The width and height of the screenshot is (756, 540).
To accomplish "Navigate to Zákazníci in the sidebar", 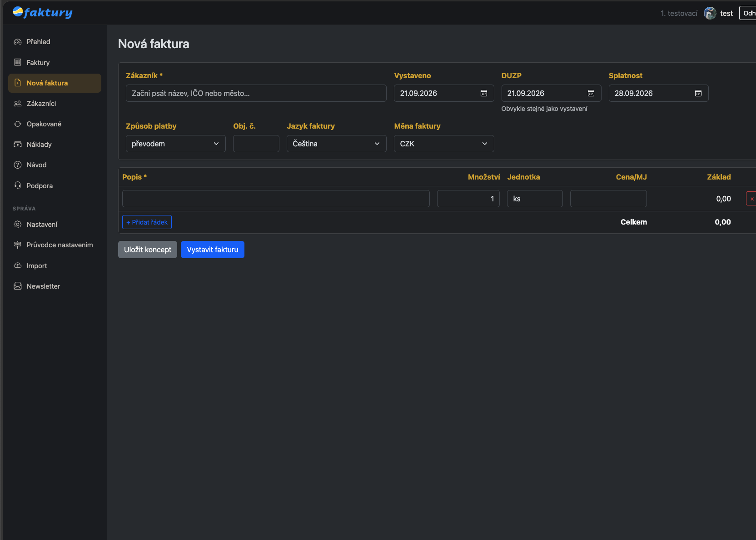I will [x=55, y=104].
